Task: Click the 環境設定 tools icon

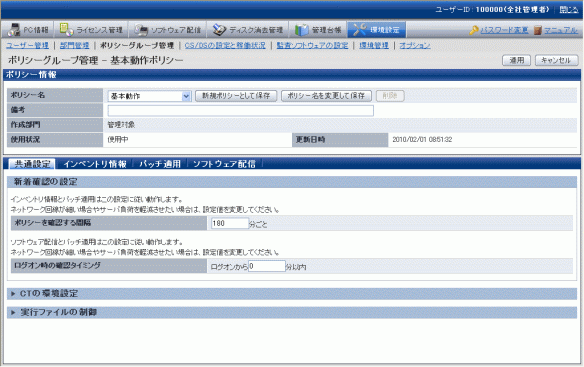Action: (359, 30)
